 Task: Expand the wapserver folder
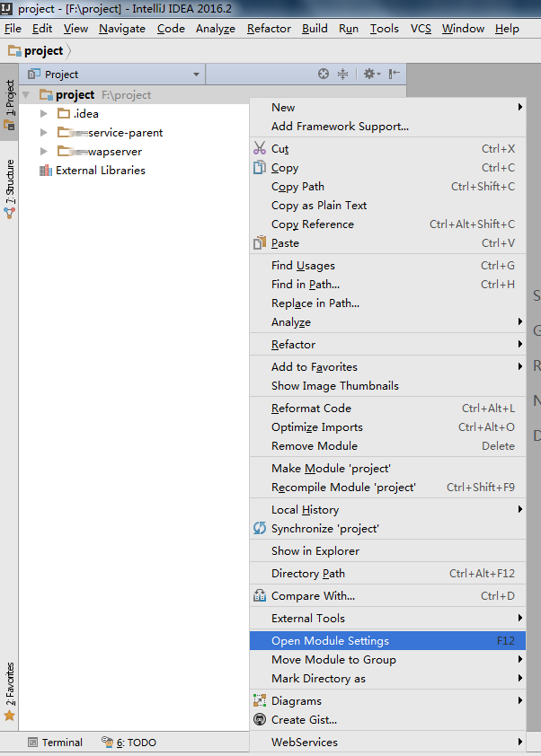tap(43, 152)
